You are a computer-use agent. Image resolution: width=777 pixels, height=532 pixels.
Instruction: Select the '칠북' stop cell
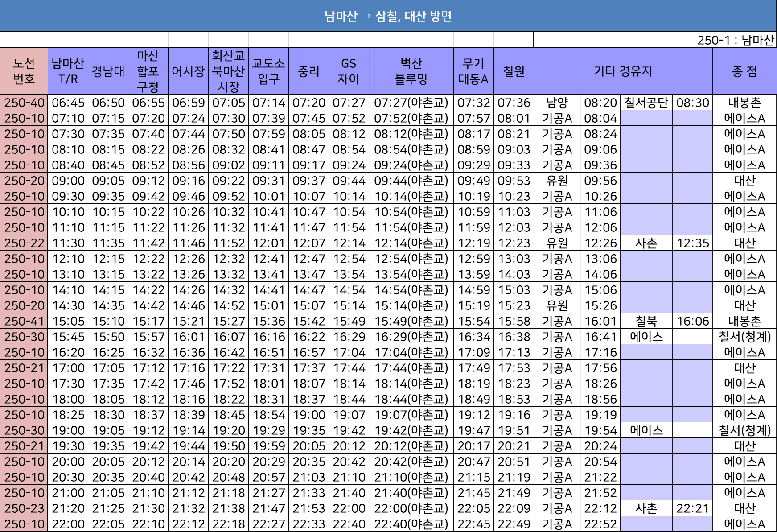coord(646,321)
